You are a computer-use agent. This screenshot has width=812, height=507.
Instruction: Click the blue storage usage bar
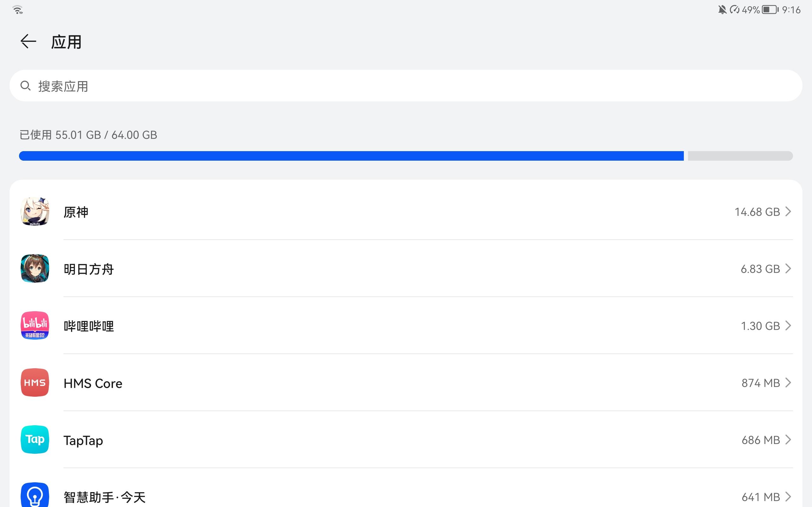pyautogui.click(x=351, y=156)
